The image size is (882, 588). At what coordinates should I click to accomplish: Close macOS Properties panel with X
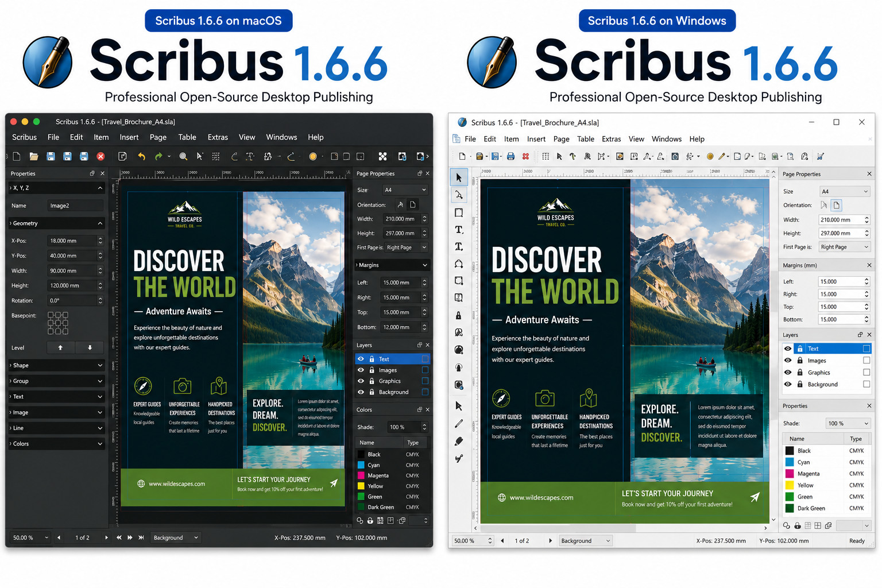coord(102,173)
